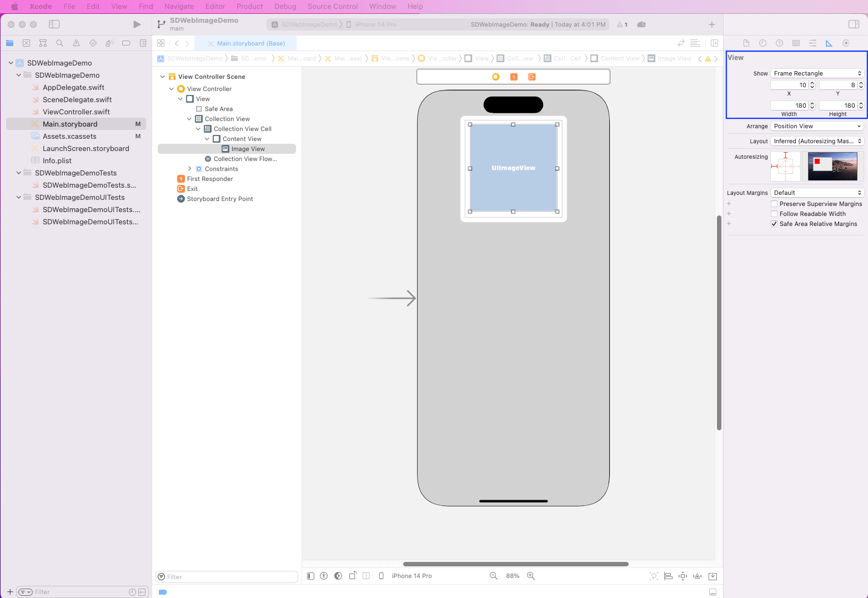Screen dimensions: 868x598
Task: Uncheck Safe Area Relative Margins
Action: pos(774,224)
